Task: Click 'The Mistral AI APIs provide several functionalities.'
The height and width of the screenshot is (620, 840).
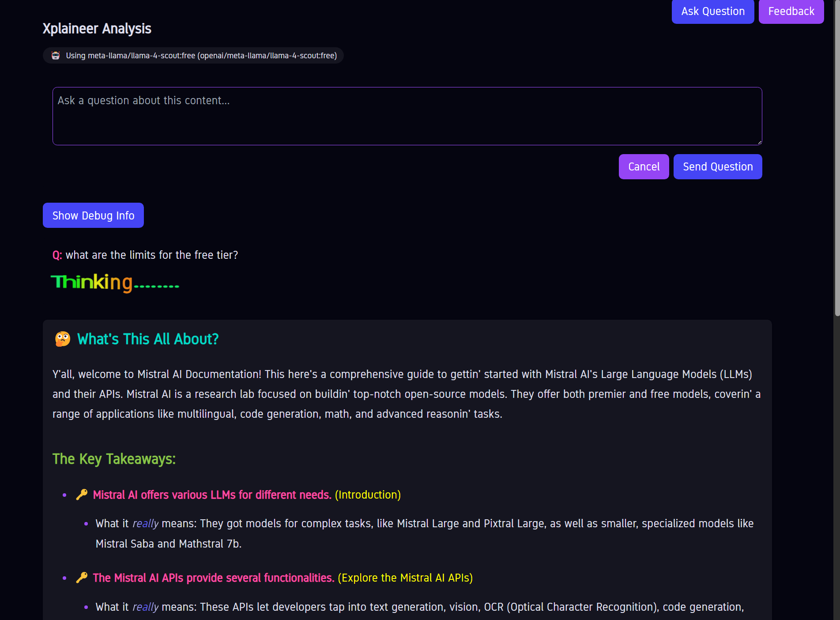Action: [x=214, y=578]
